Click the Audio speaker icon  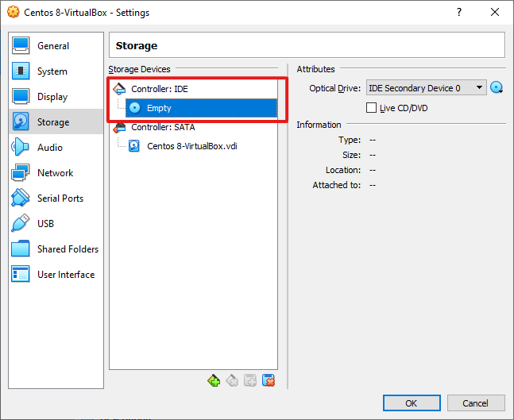pyautogui.click(x=20, y=147)
